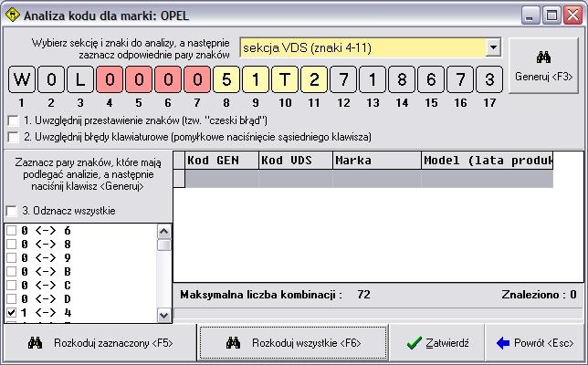Uncheck the 1 <-> 4 pair

tap(12, 313)
